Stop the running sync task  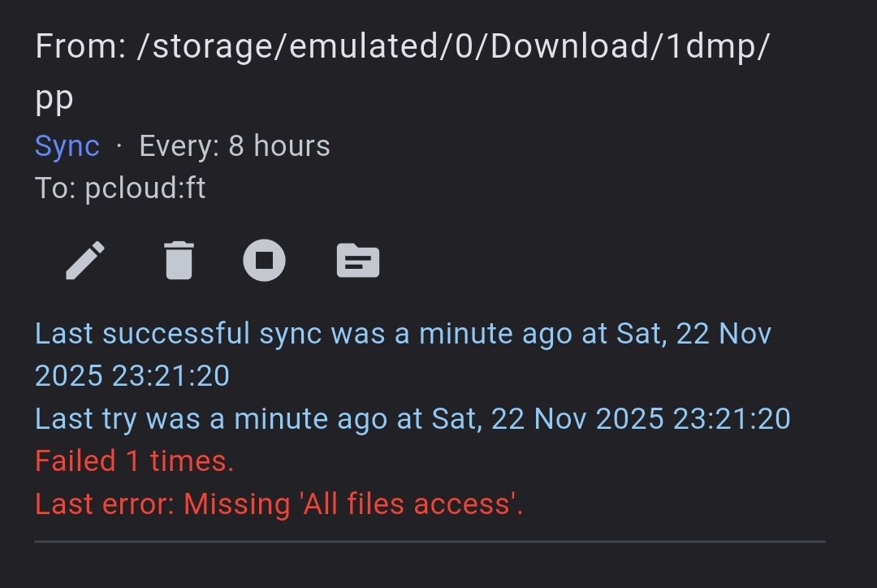(x=265, y=261)
